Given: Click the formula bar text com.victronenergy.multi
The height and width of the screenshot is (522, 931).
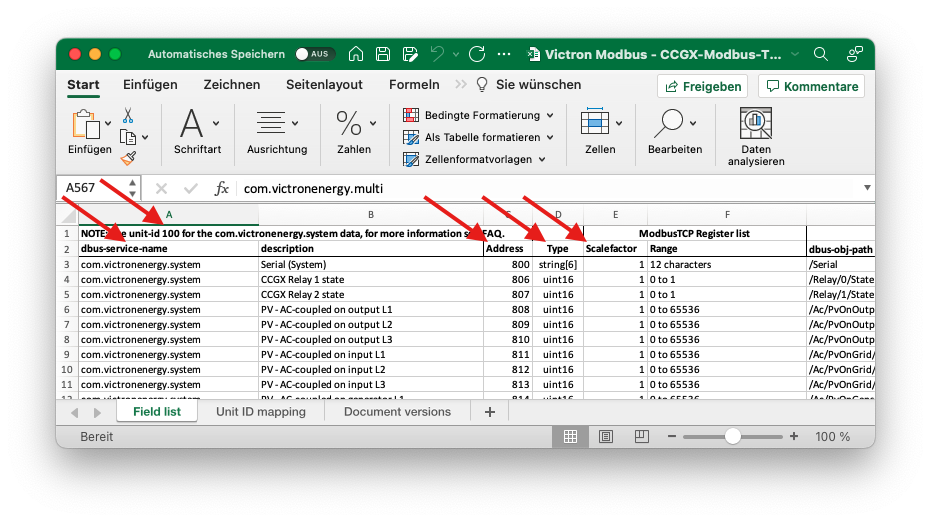Looking at the screenshot, I should (x=313, y=189).
